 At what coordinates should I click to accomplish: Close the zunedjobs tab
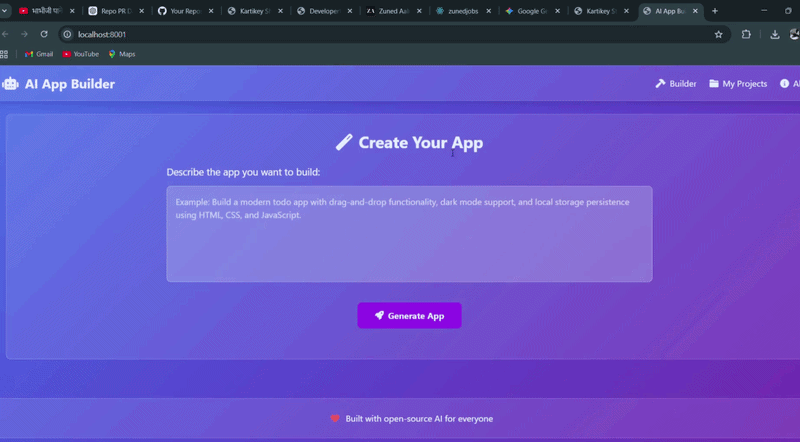point(488,11)
